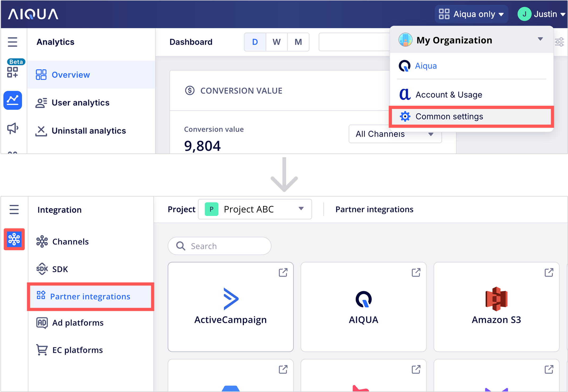Open the Justin user account menu
Screen dimensions: 568x392
tap(541, 14)
